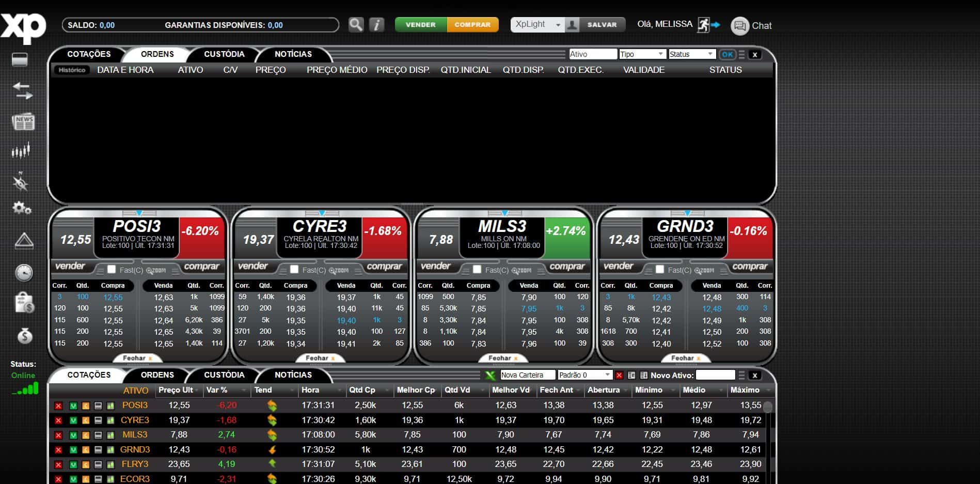Click the magnifying glass search icon

pos(356,25)
